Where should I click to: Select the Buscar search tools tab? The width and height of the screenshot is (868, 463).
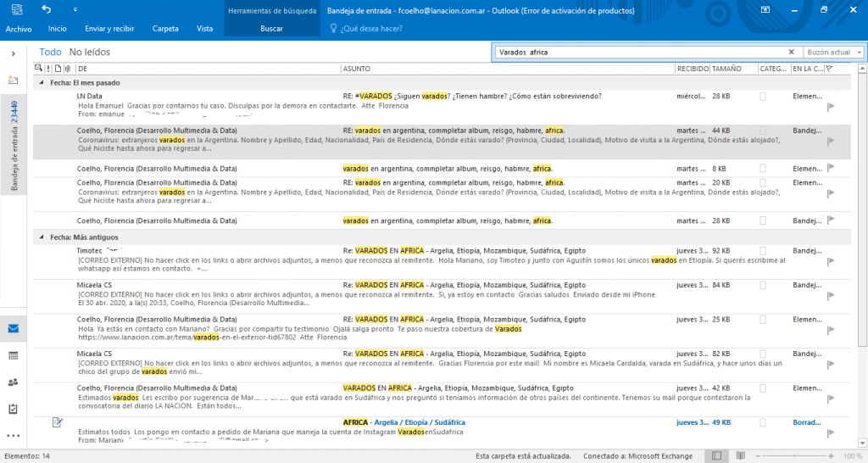pyautogui.click(x=271, y=29)
